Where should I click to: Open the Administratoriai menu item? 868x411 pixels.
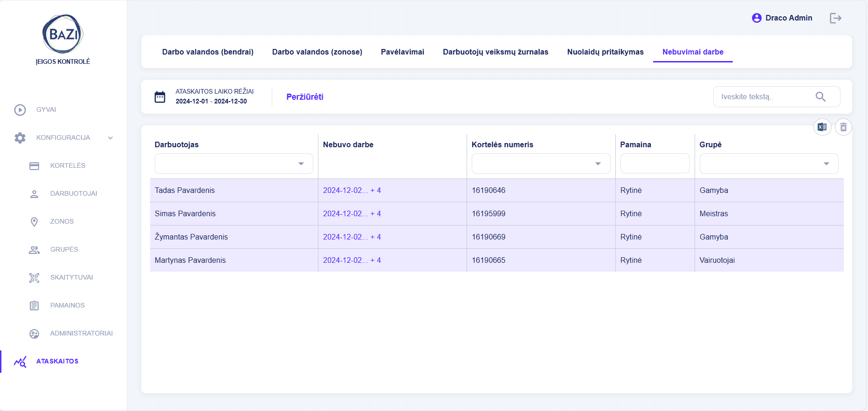(82, 334)
